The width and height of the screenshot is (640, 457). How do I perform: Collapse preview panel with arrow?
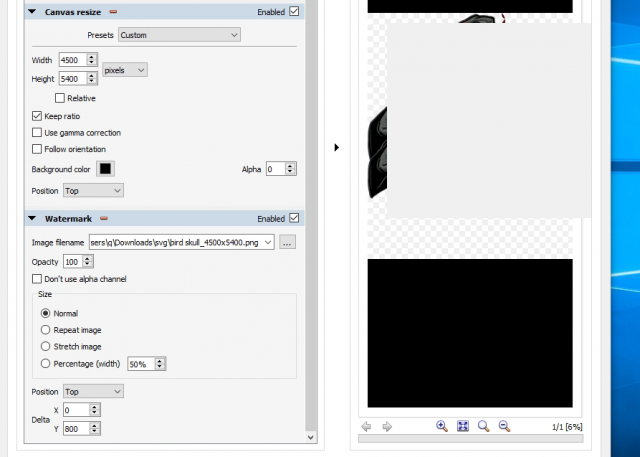click(336, 147)
